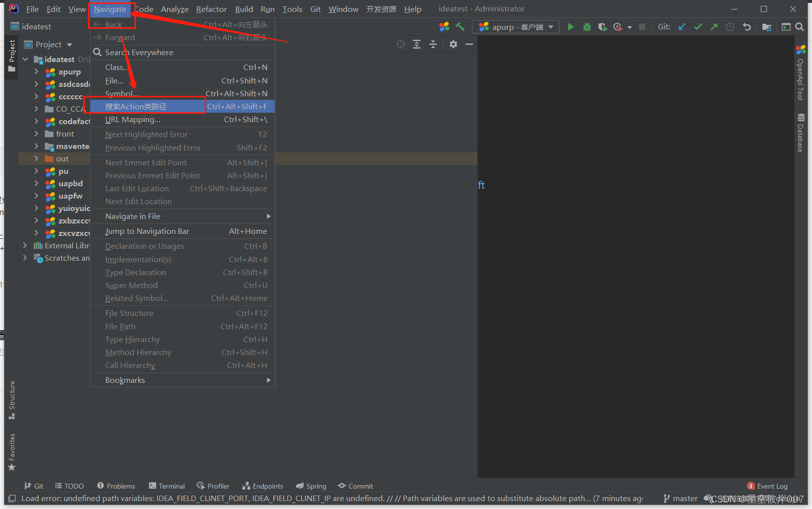
Task: Open Event Log in status bar
Action: [767, 486]
